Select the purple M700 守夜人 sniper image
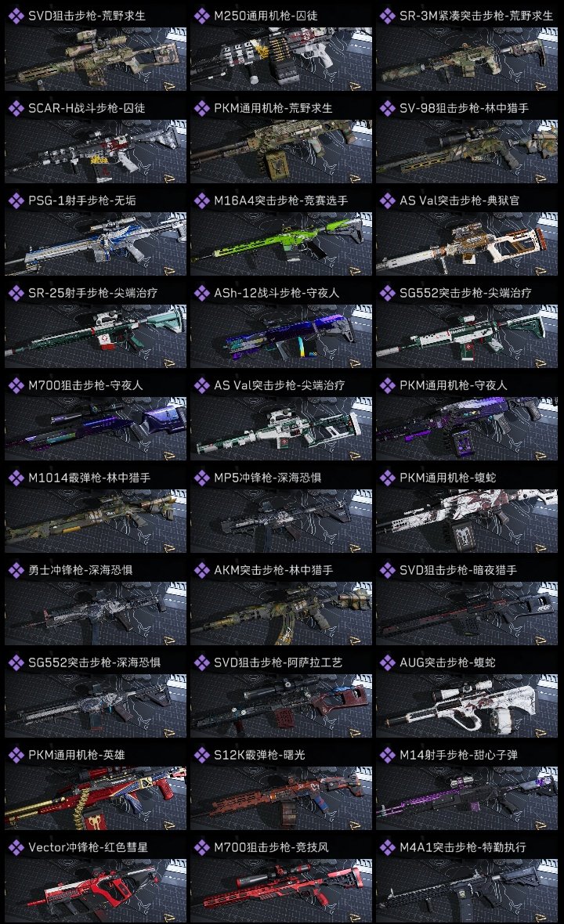Screen dimensions: 564x924 point(96,428)
